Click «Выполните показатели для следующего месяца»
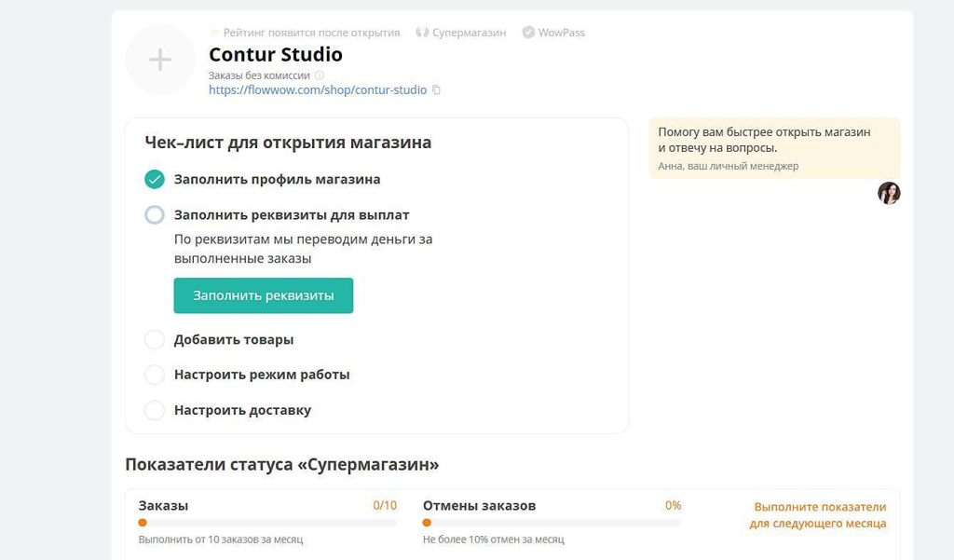This screenshot has height=560, width=954. coord(818,513)
